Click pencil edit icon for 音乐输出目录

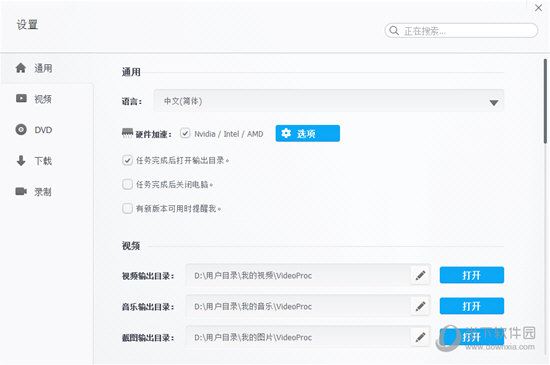point(420,306)
